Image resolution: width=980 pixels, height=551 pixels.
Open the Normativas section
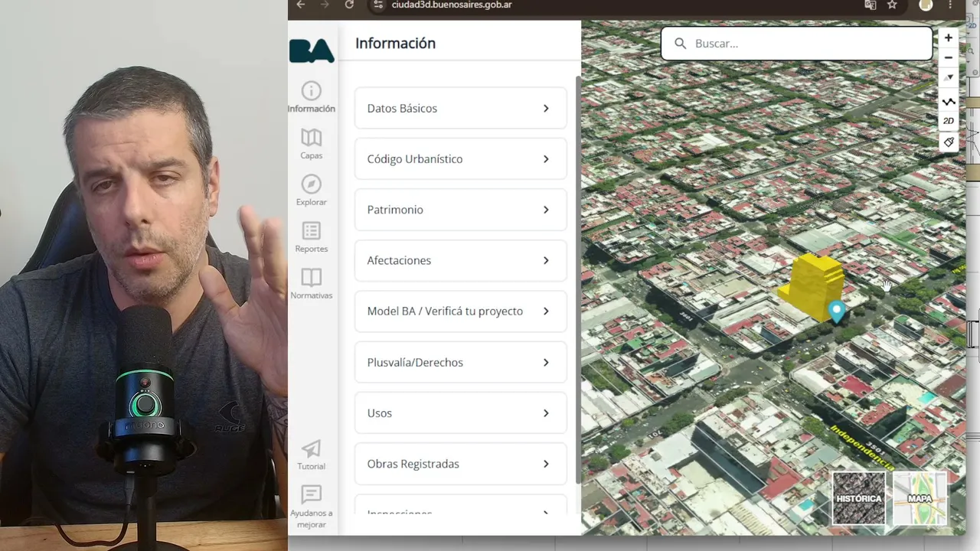[x=312, y=284]
